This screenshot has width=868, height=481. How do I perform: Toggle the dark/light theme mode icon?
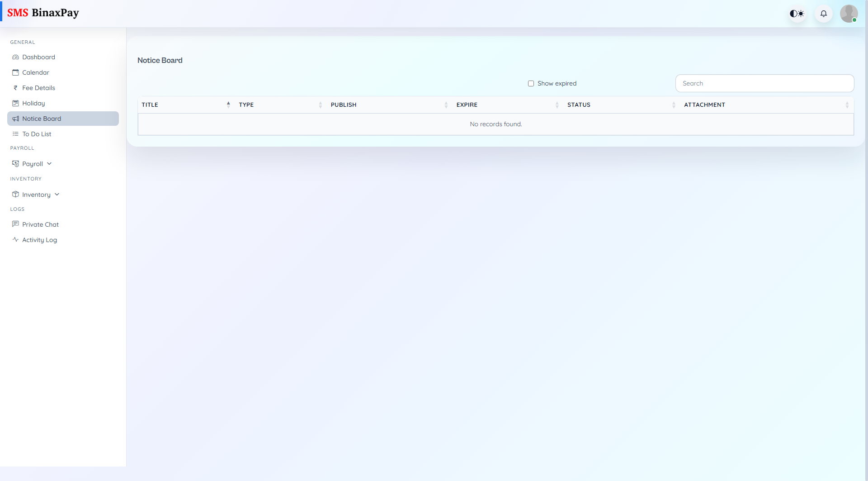coord(797,14)
